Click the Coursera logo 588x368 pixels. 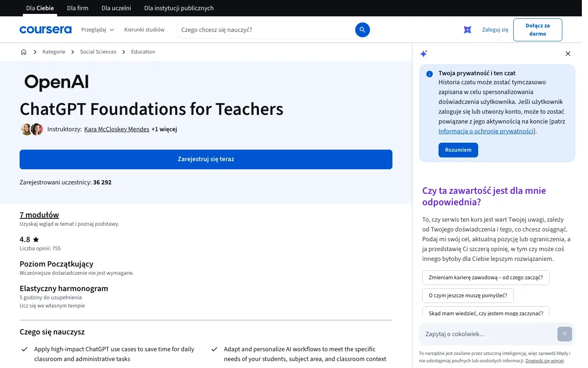click(x=45, y=30)
